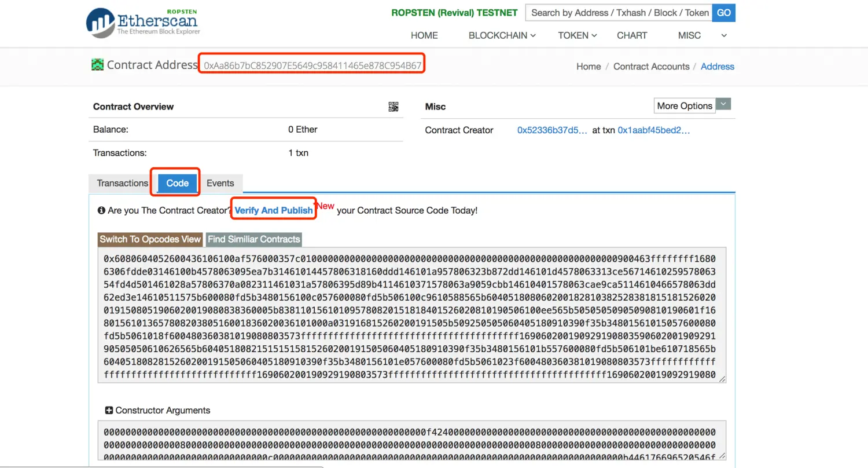Screen dimensions: 868x468
Task: Open the More Options button
Action: click(x=685, y=105)
